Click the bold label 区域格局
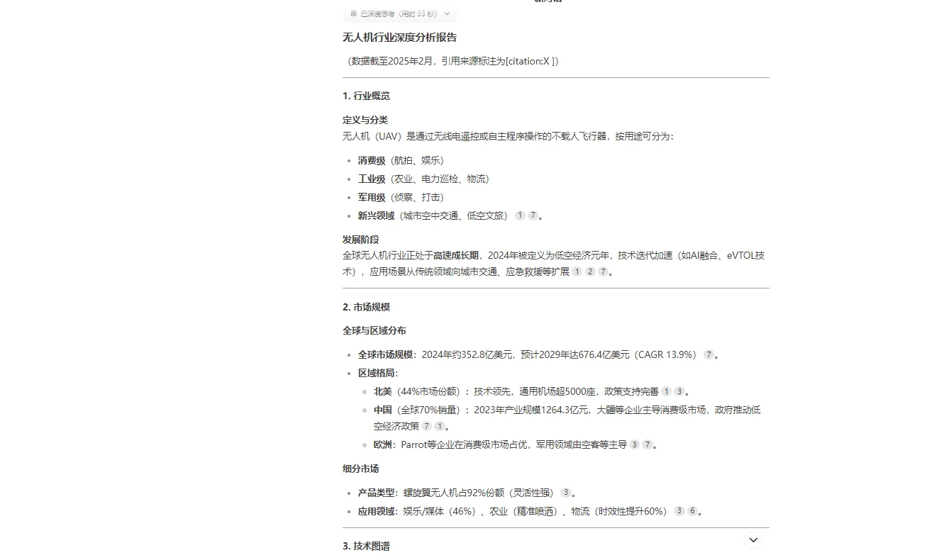944x560 pixels. point(376,373)
